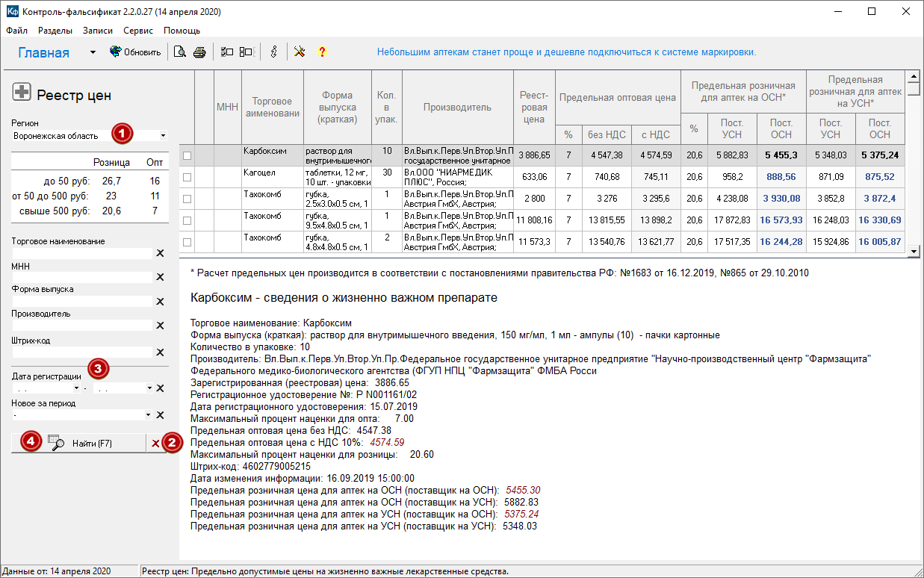Viewport: 924px width, 578px height.
Task: Click the Обновить button
Action: pos(135,52)
